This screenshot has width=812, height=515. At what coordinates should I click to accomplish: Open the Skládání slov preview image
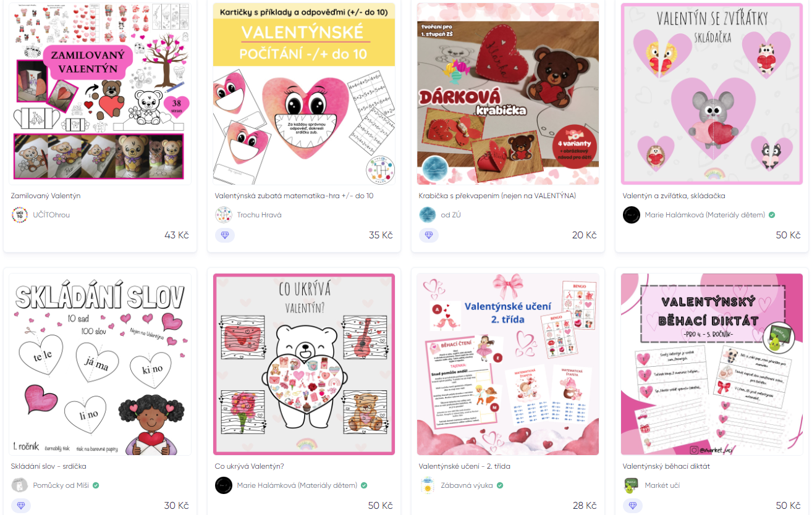pyautogui.click(x=100, y=364)
